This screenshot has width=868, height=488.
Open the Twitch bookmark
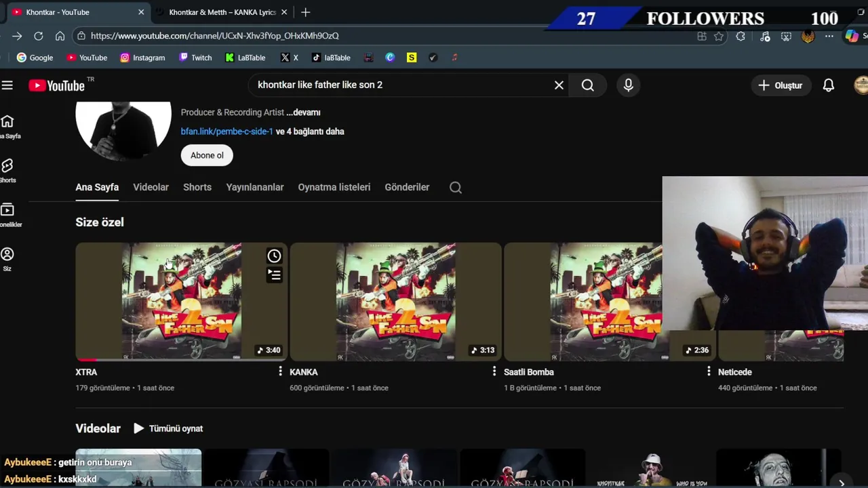click(x=195, y=58)
